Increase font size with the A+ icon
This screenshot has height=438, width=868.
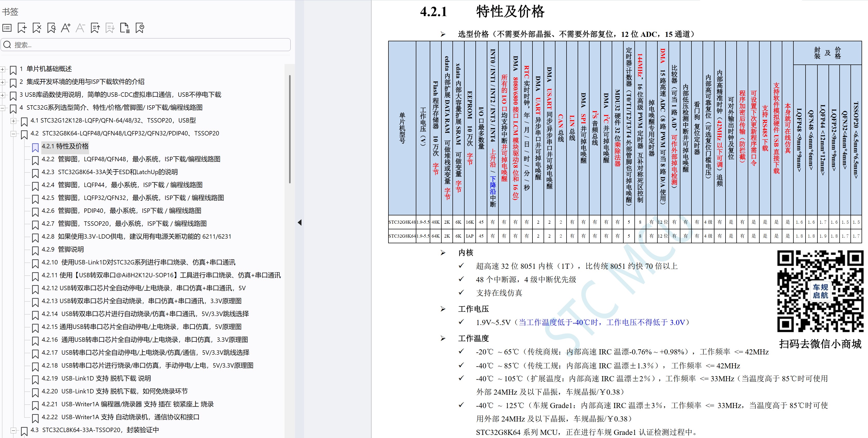(x=66, y=28)
